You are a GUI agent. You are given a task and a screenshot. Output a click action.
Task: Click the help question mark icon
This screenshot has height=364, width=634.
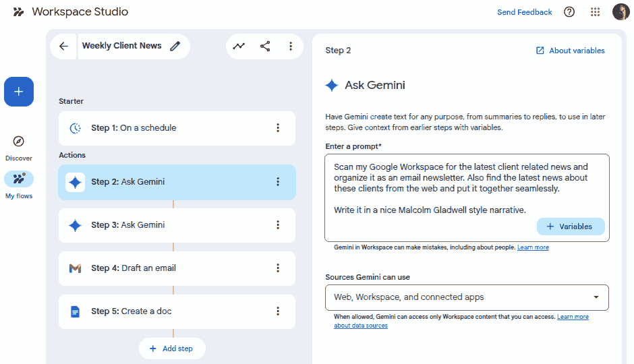click(569, 12)
